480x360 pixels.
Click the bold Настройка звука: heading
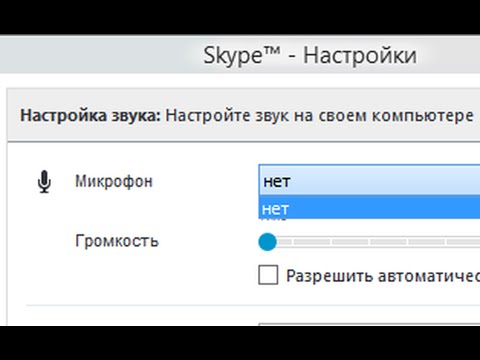90,116
